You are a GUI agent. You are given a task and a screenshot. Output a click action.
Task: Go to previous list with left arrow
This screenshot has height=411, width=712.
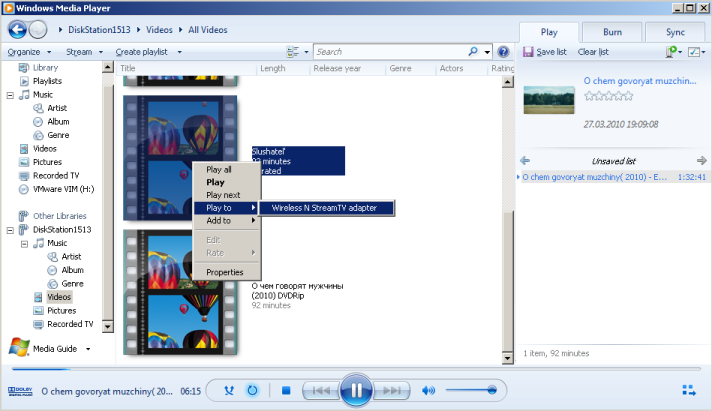[525, 161]
